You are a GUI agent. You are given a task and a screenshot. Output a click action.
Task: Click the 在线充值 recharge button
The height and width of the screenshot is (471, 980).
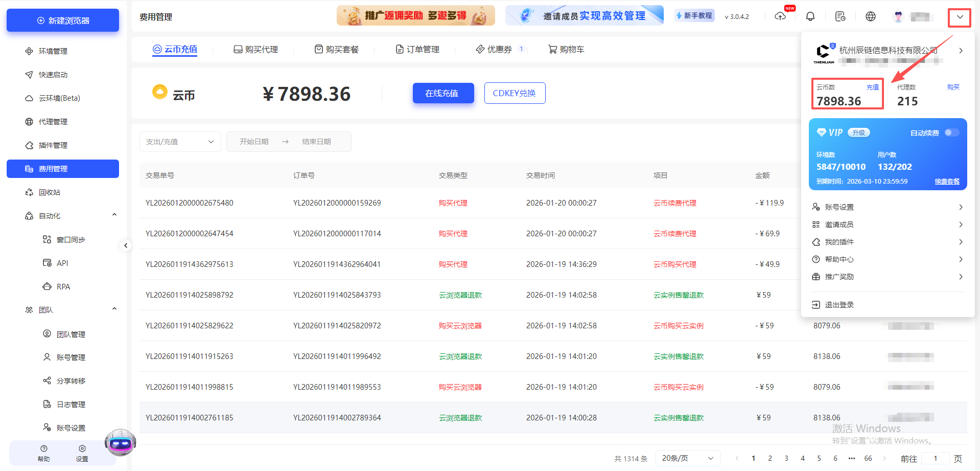click(442, 93)
